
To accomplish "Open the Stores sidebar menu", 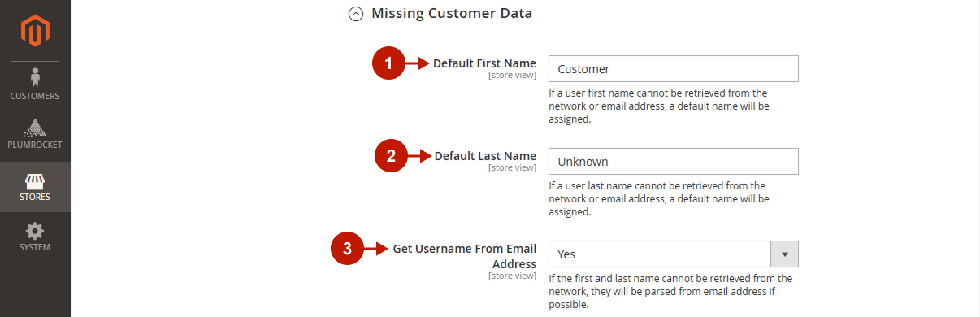I will (x=35, y=186).
